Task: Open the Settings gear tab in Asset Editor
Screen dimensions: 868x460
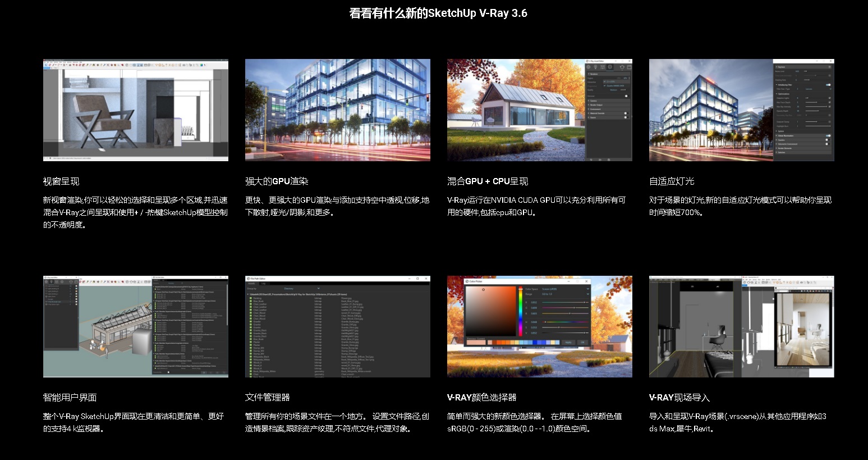Action: 610,67
